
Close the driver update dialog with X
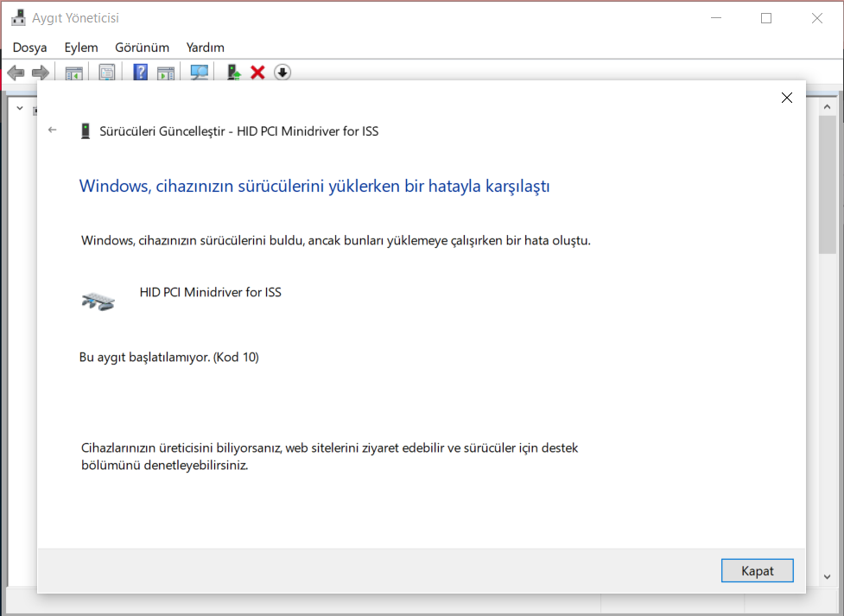coord(787,98)
